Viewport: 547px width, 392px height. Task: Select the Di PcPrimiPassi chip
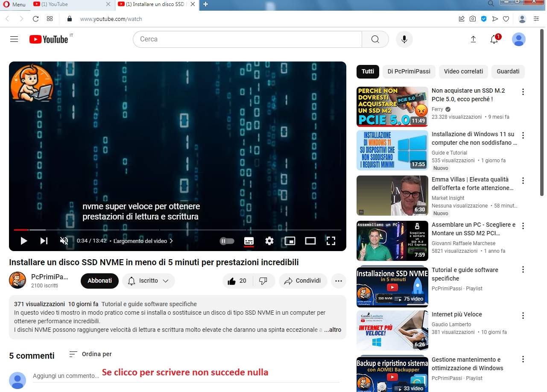[409, 71]
